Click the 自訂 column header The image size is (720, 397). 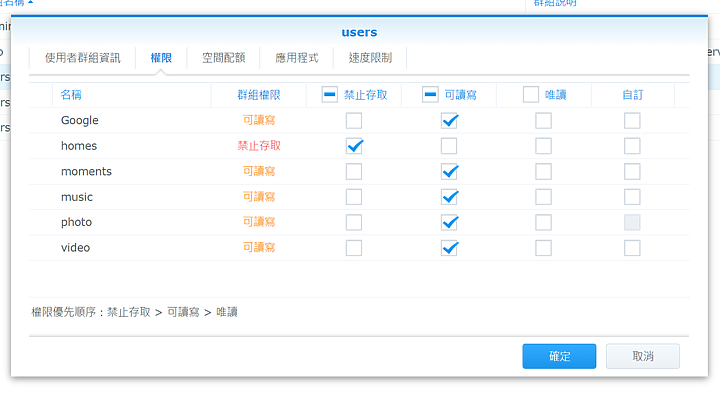[633, 95]
